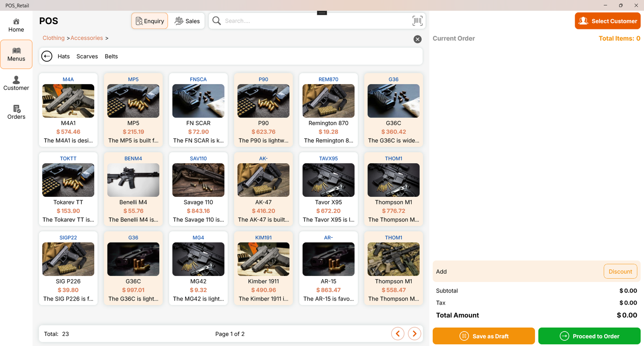Viewport: 644px width, 346px height.
Task: Open the Orders sidebar icon
Action: [16, 112]
